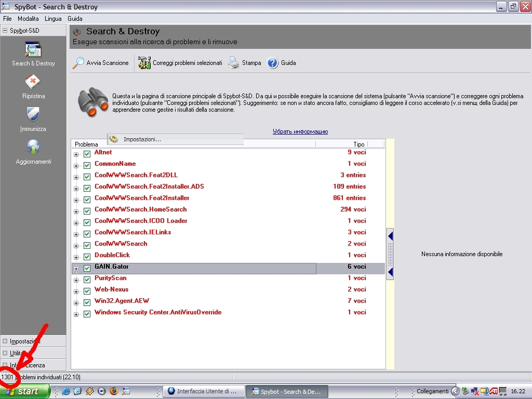
Task: Expand the Web-Nexus node
Action: 76,292
